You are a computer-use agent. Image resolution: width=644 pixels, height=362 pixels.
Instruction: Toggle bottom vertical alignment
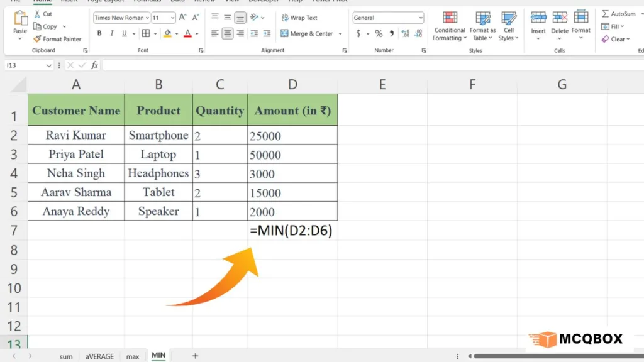(x=240, y=18)
